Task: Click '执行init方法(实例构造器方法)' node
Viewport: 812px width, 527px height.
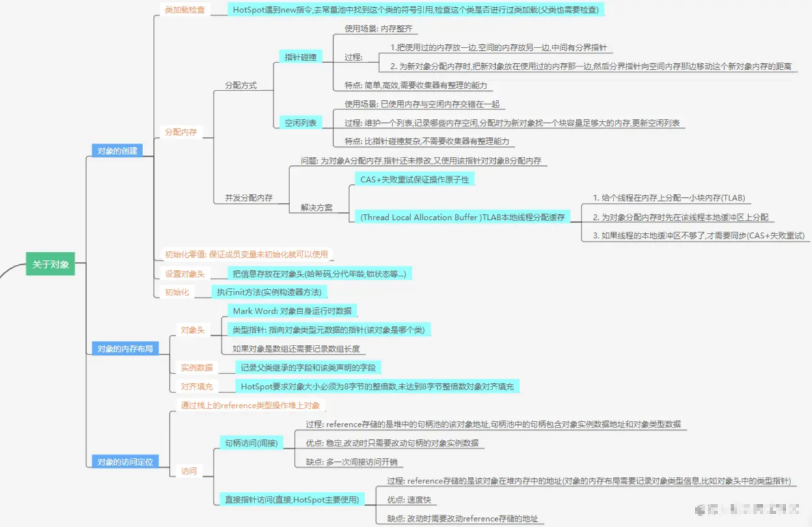Action: 269,292
